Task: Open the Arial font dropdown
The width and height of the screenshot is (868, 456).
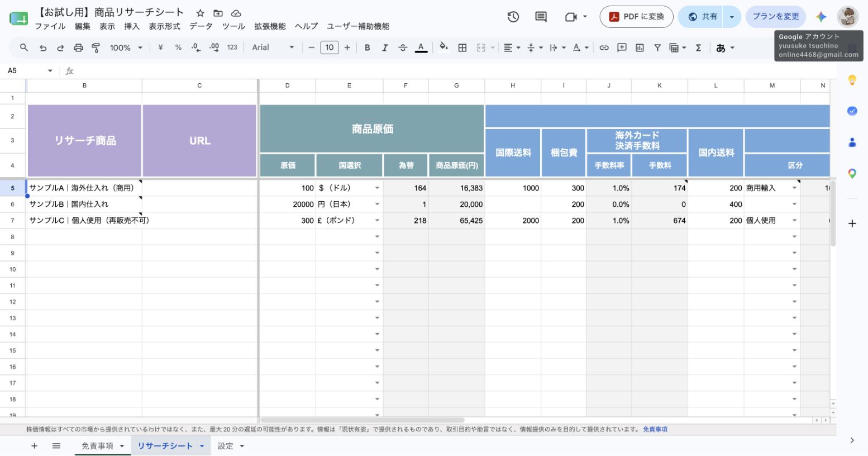Action: coord(273,47)
